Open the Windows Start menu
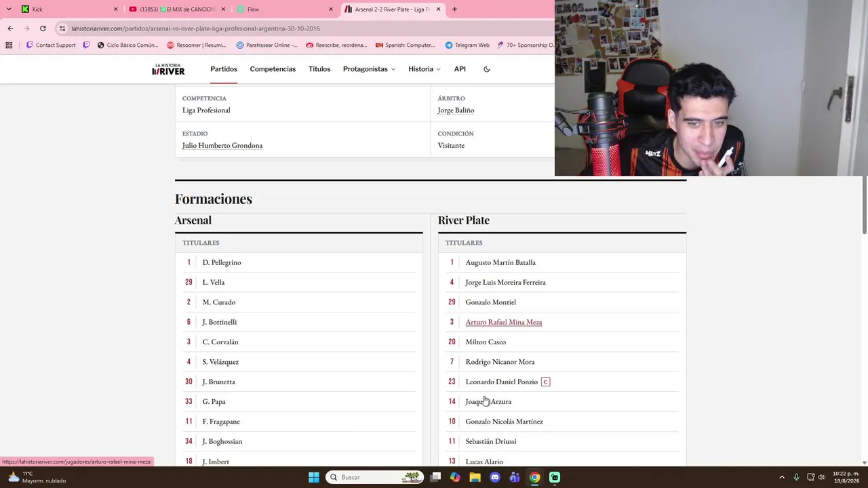The image size is (868, 488). (313, 477)
